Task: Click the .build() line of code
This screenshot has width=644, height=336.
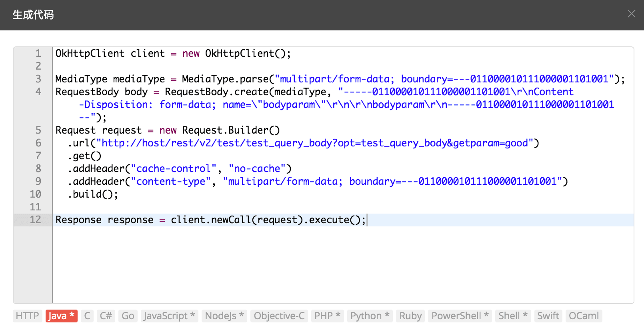Action: (x=93, y=194)
